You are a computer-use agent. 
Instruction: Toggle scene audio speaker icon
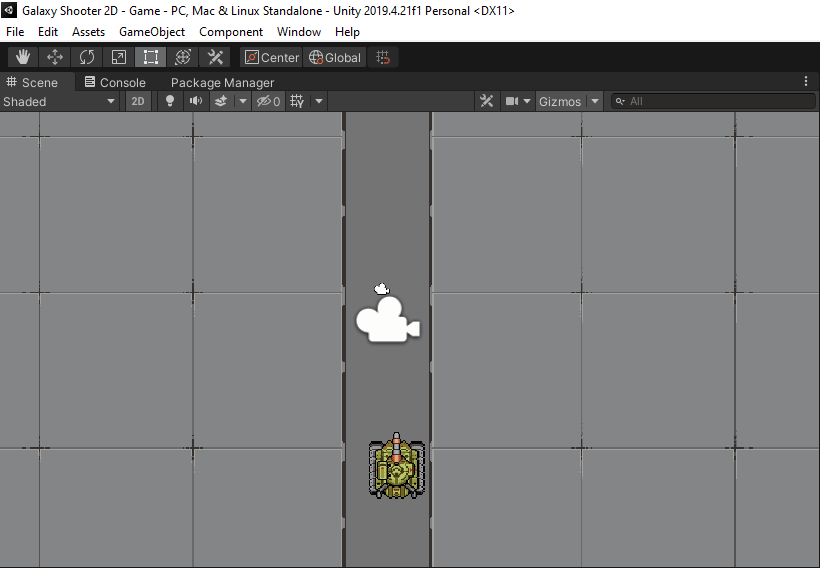[196, 101]
